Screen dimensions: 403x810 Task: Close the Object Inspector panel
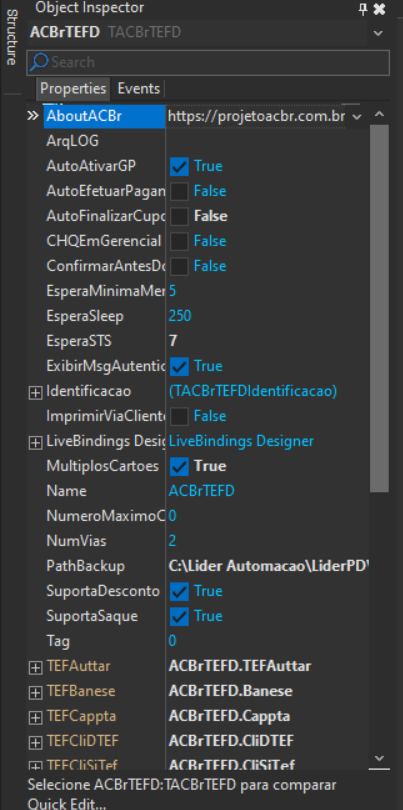(379, 9)
